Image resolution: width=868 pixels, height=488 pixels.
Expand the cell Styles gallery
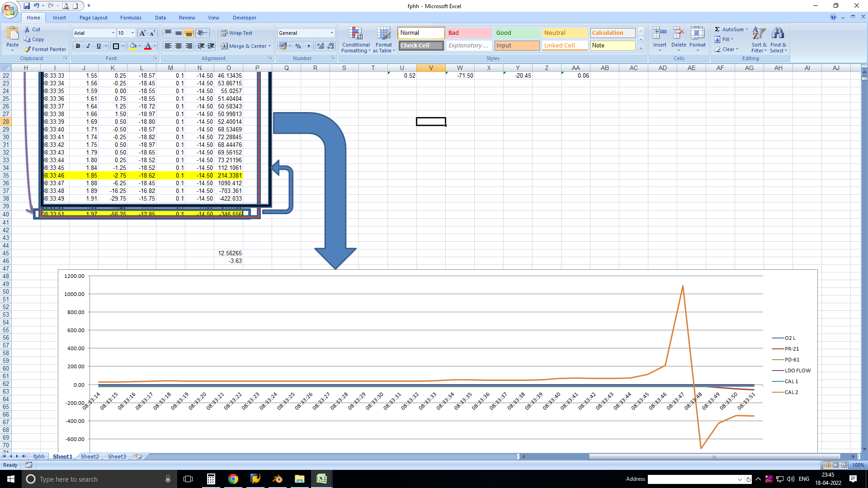point(641,48)
